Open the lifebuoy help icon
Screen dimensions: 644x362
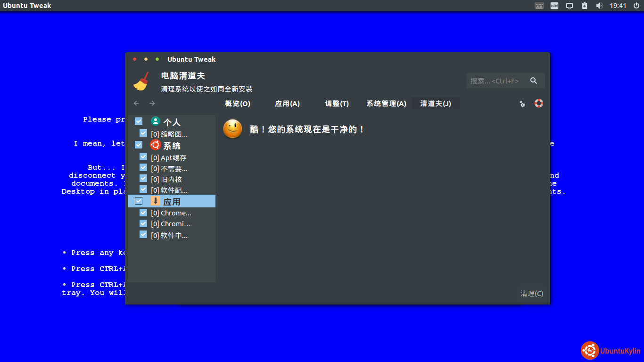(539, 103)
